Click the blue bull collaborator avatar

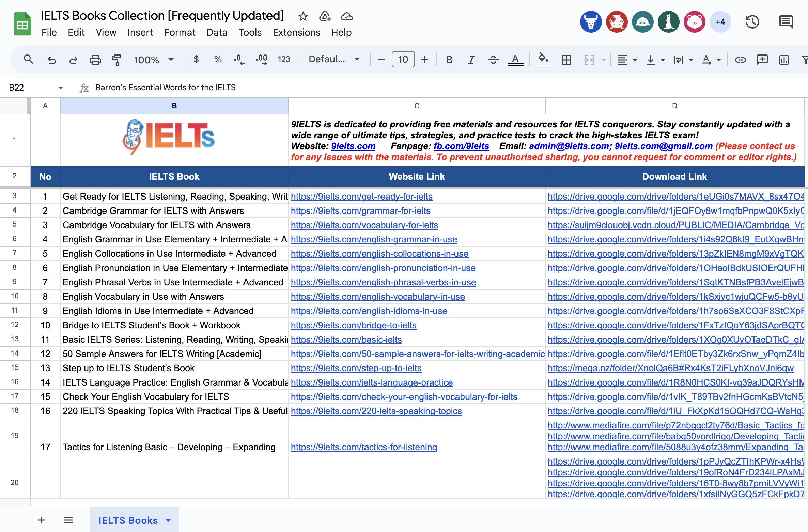pyautogui.click(x=591, y=22)
